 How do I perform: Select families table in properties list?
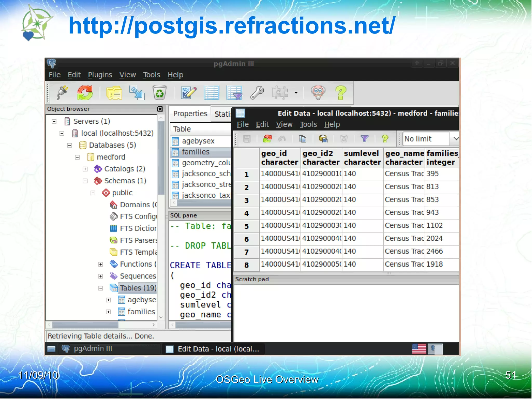pyautogui.click(x=195, y=152)
